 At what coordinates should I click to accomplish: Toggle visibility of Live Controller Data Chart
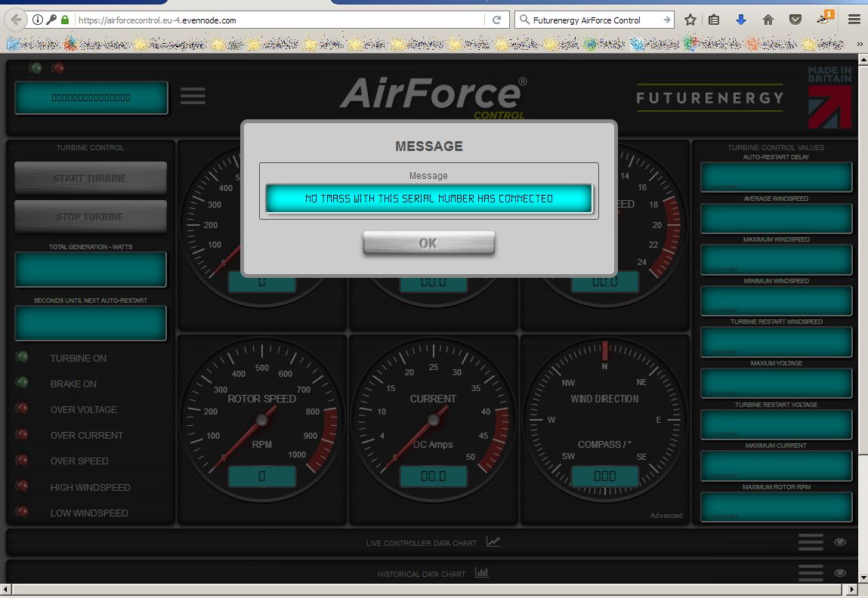840,542
